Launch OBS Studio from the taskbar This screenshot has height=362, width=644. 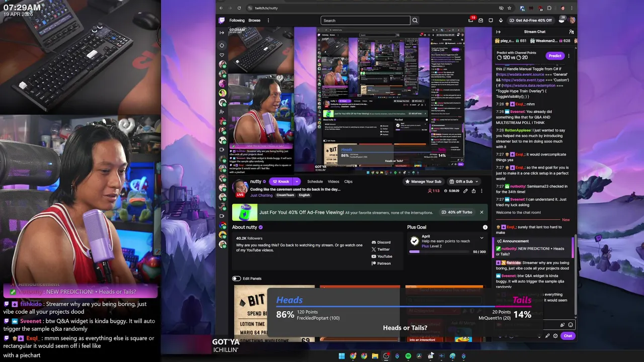click(x=386, y=356)
